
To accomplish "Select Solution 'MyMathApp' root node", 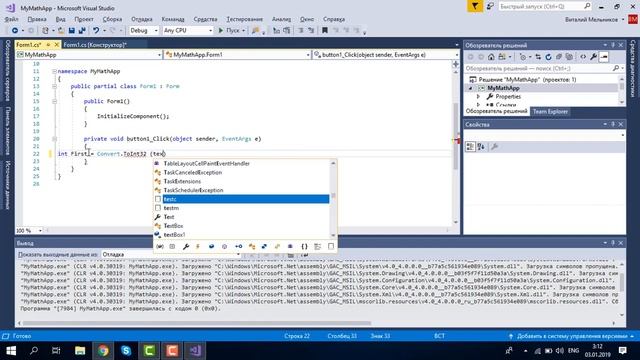I will pyautogui.click(x=527, y=80).
